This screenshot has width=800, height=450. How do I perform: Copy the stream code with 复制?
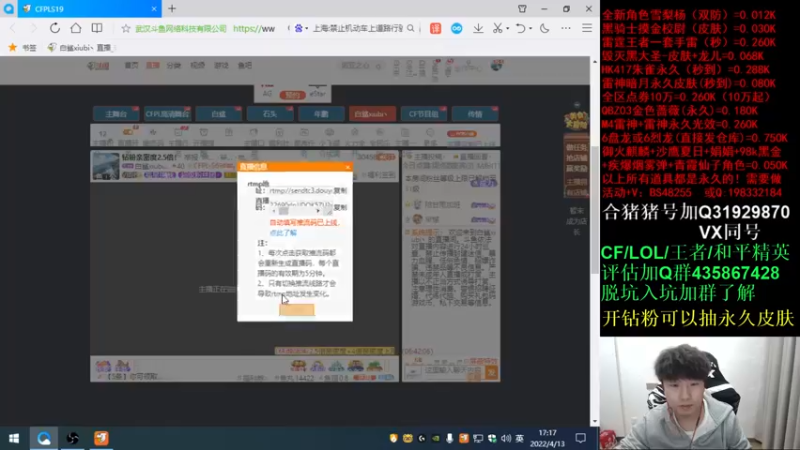[x=340, y=207]
